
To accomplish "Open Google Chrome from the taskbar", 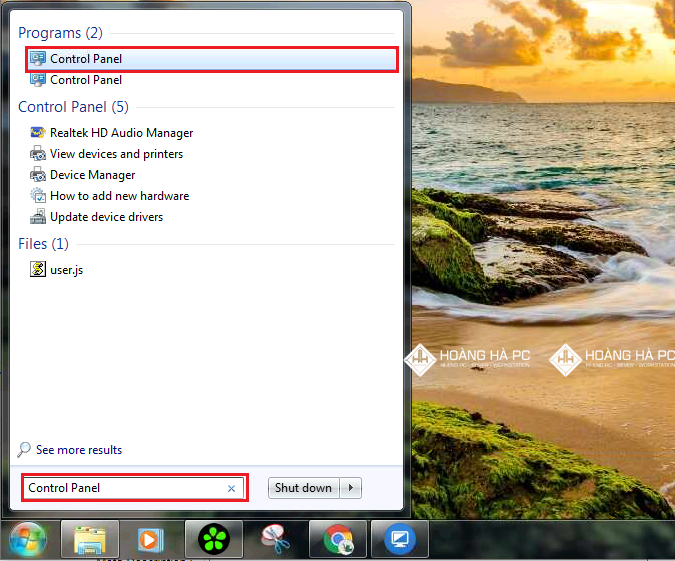I will (x=338, y=539).
